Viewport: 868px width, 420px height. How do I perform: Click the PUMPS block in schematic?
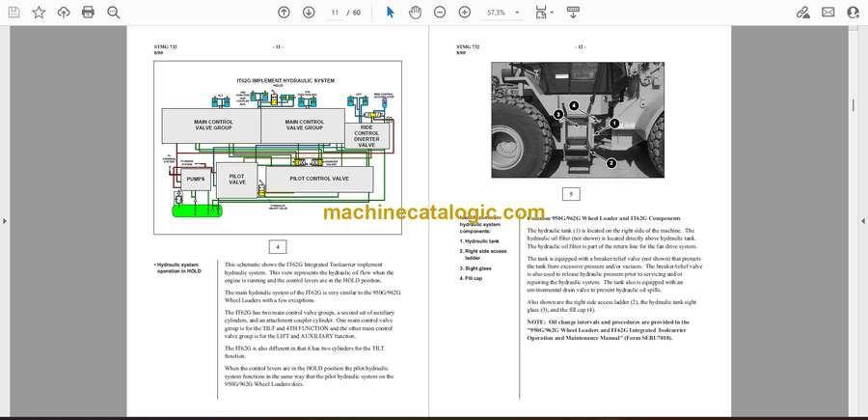coord(196,180)
